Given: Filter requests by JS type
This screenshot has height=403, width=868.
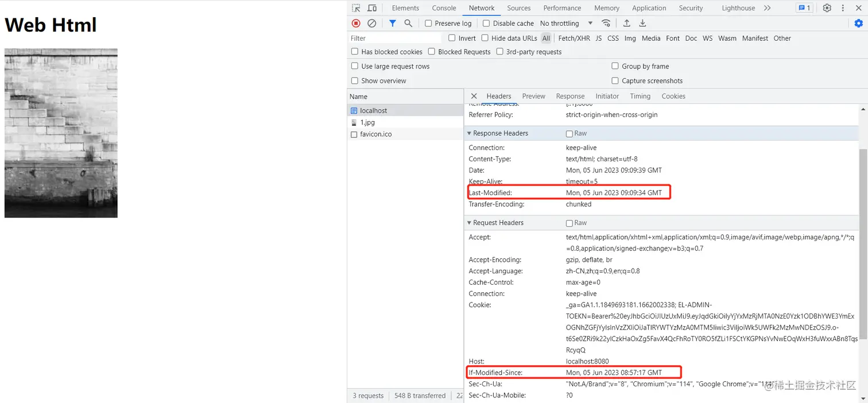Looking at the screenshot, I should click(599, 38).
